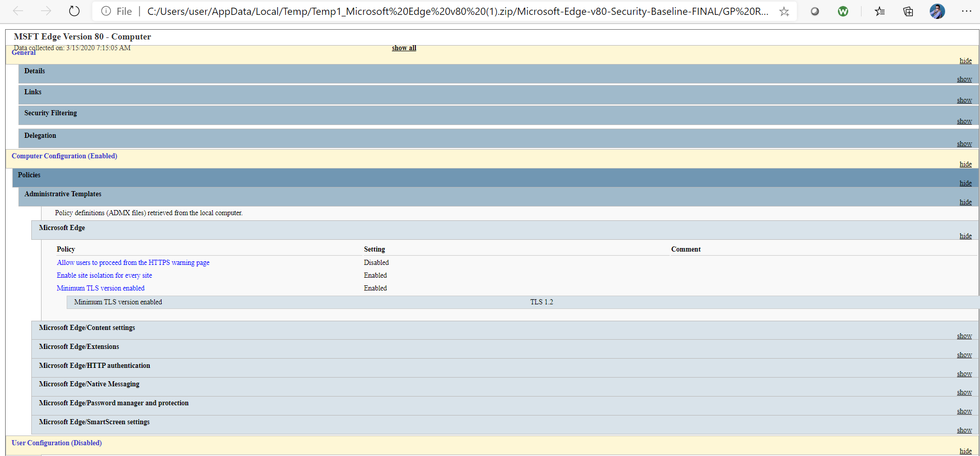Show the Delegation section

tap(964, 144)
